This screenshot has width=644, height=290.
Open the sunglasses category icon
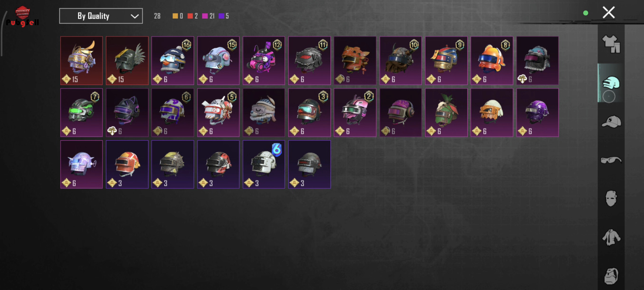point(611,160)
